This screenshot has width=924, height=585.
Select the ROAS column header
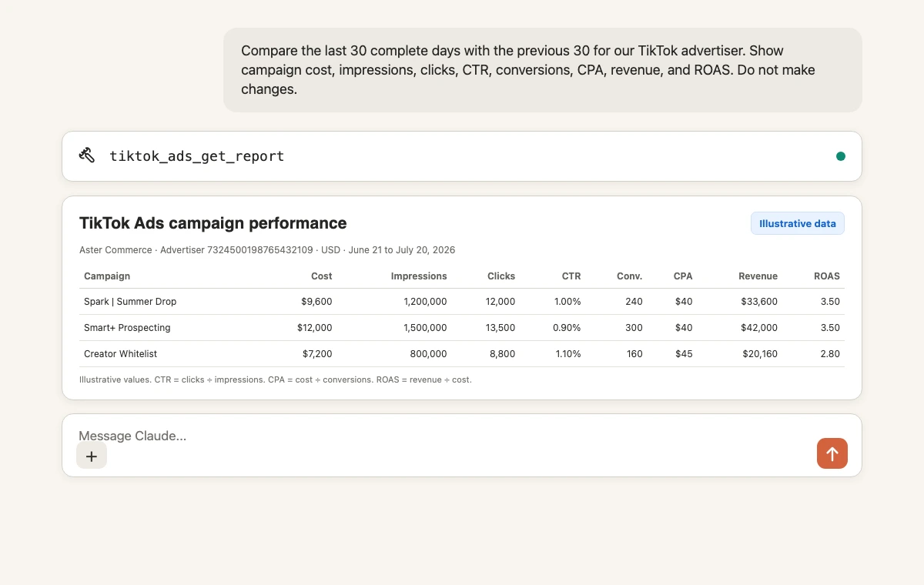click(827, 276)
